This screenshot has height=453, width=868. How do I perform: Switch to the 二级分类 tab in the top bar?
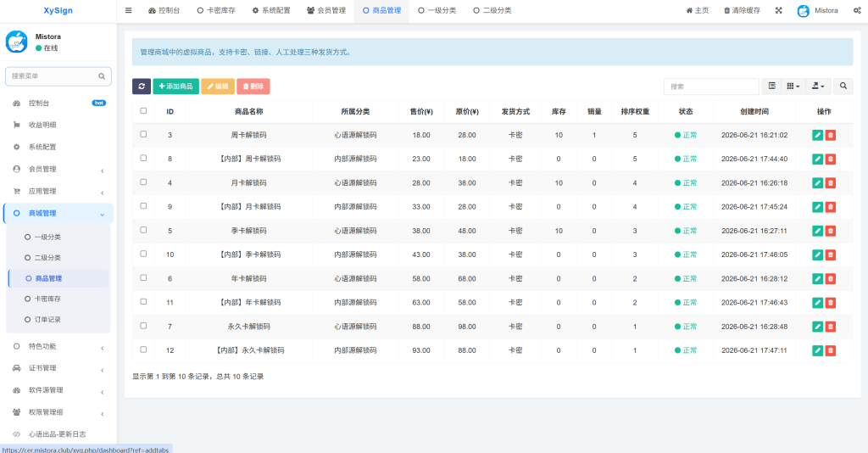point(492,10)
